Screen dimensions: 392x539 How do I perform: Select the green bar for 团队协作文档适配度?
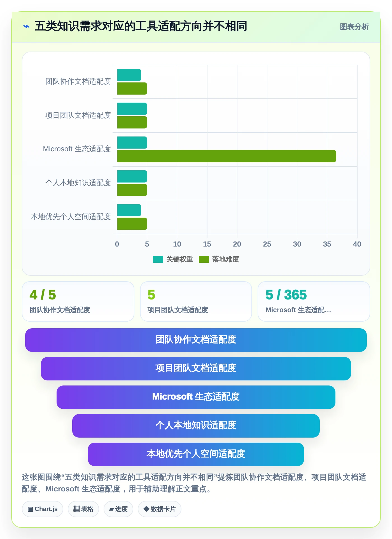(x=132, y=89)
